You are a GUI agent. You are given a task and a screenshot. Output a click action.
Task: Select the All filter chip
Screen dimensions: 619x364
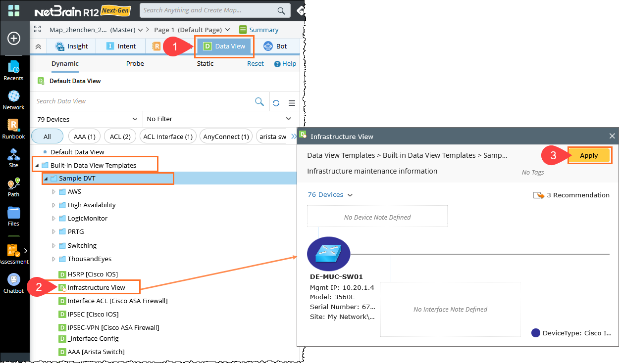(47, 136)
